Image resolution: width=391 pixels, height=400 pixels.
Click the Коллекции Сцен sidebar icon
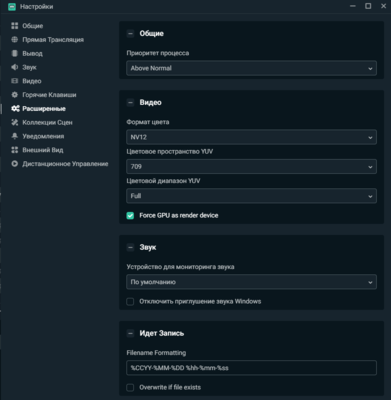pyautogui.click(x=15, y=122)
